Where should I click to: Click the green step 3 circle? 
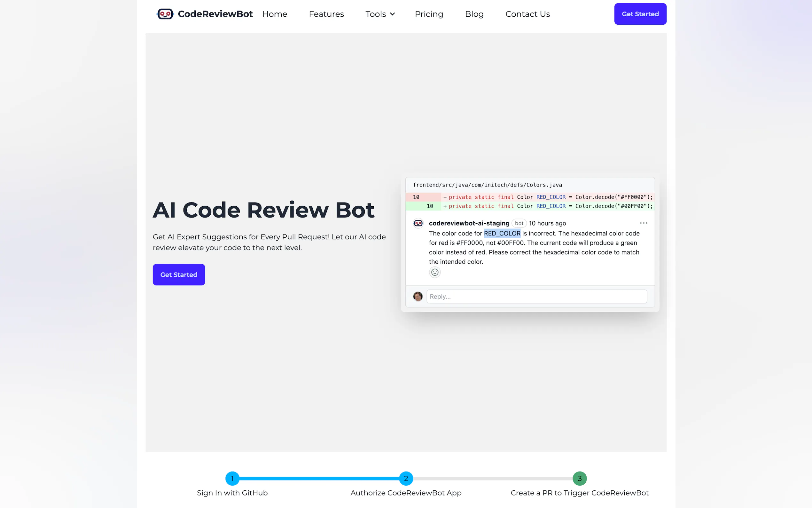coord(579,479)
